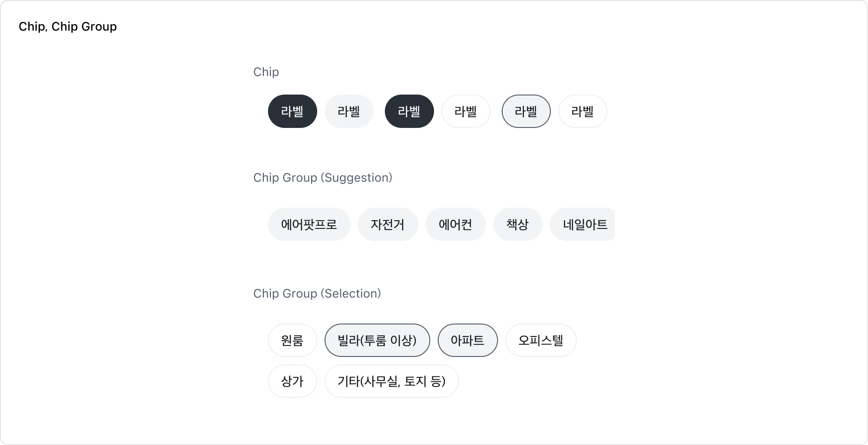Click the 상가 selection chip
The image size is (868, 445).
293,381
